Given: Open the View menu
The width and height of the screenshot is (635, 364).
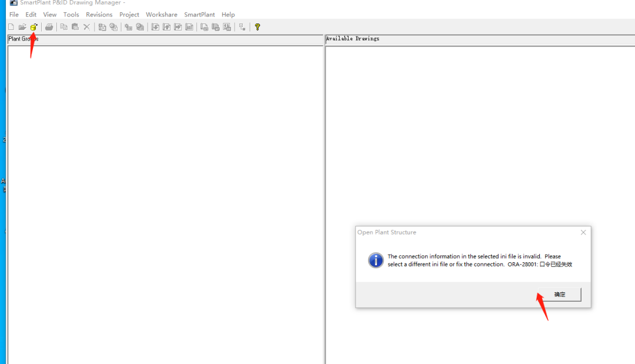Looking at the screenshot, I should click(50, 15).
